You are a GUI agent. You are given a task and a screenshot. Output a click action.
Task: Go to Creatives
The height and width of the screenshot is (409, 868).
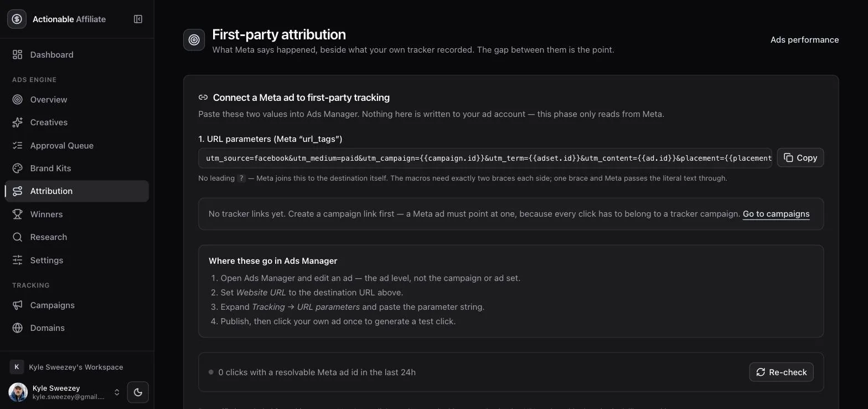[77, 122]
